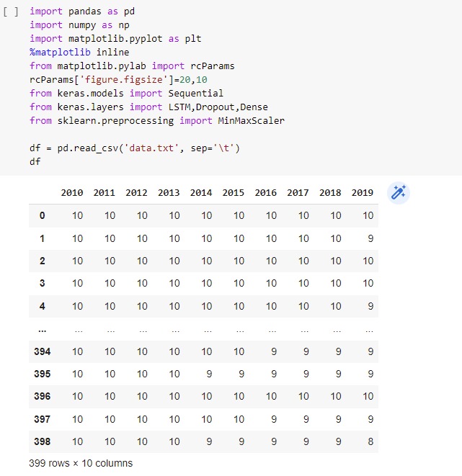Image resolution: width=462 pixels, height=476 pixels.
Task: Click the 2011 column header
Action: pyautogui.click(x=105, y=193)
